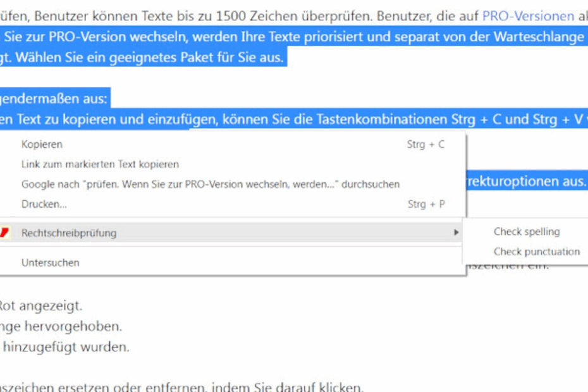This screenshot has height=392, width=588.
Task: Click the red spell-checker extension icon
Action: tap(5, 233)
